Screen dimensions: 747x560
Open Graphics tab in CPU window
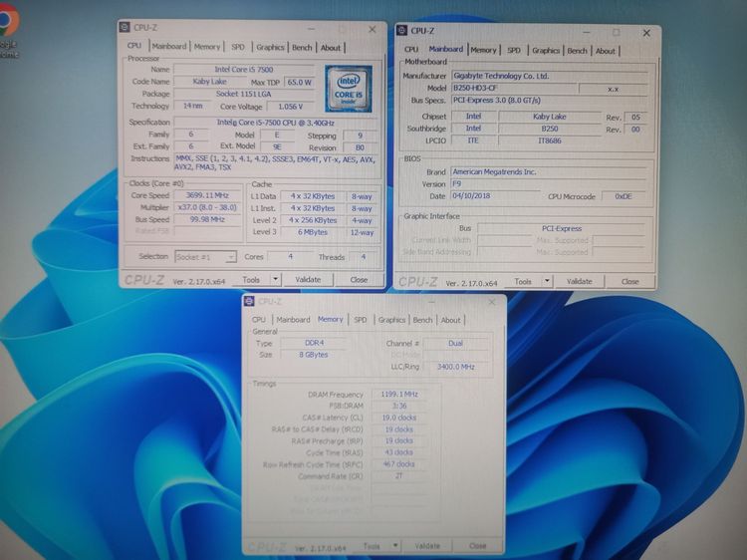[x=270, y=47]
